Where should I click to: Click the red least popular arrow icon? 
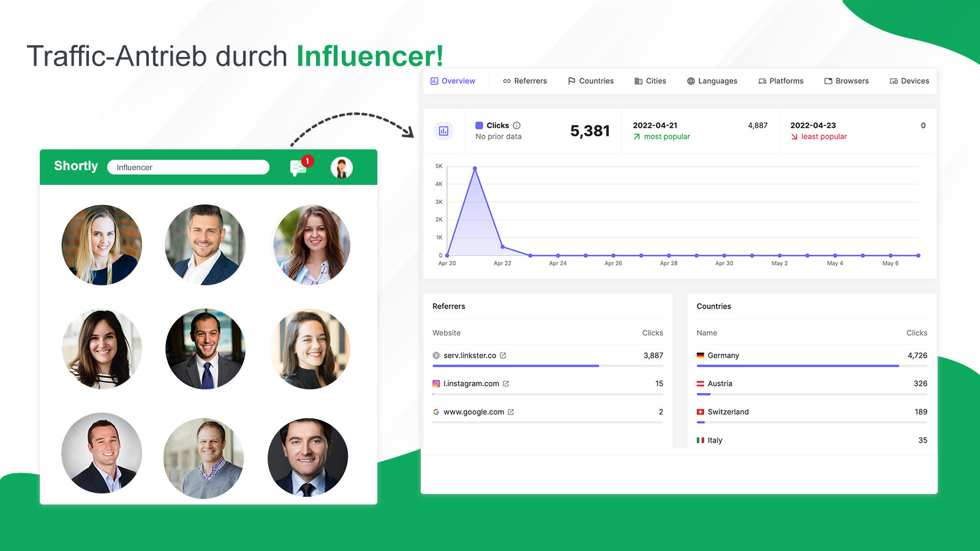(x=794, y=137)
